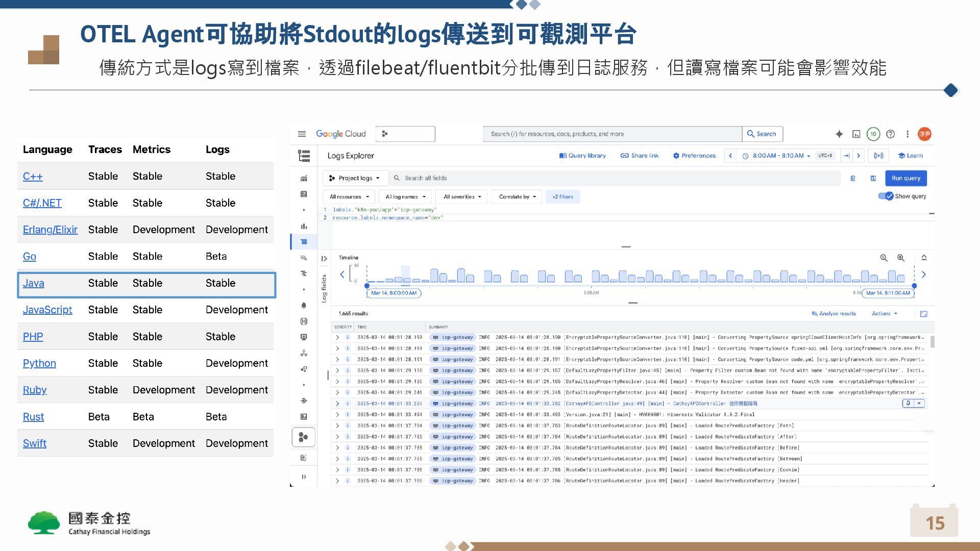Open the Actions menu
Image resolution: width=980 pixels, height=551 pixels.
coord(884,314)
